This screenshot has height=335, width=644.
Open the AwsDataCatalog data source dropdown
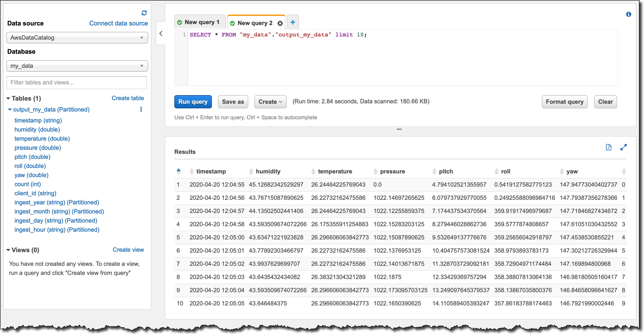[x=77, y=38]
